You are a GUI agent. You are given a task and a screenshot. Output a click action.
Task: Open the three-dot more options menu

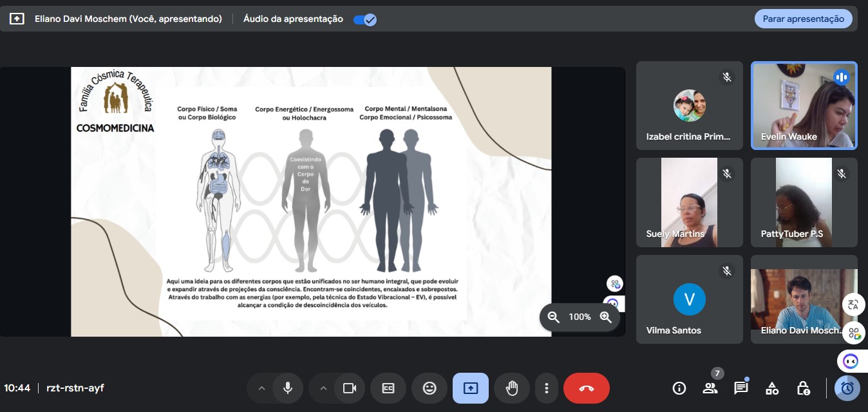coord(546,388)
